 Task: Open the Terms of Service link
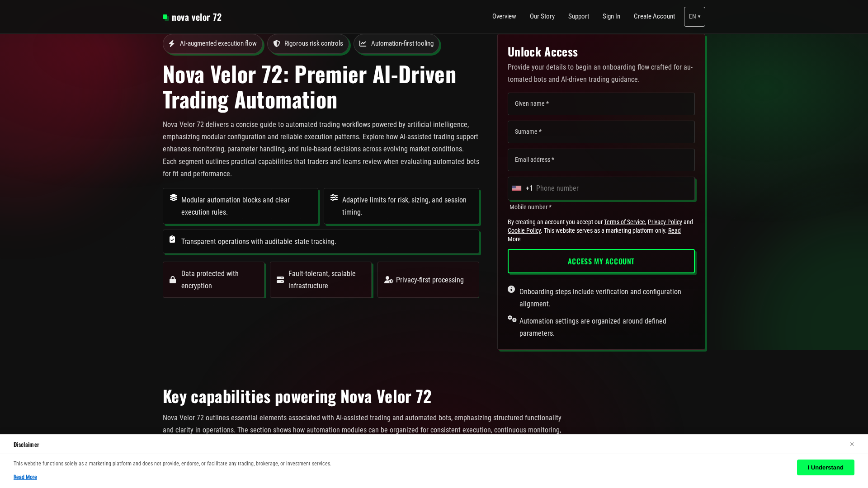coord(624,222)
